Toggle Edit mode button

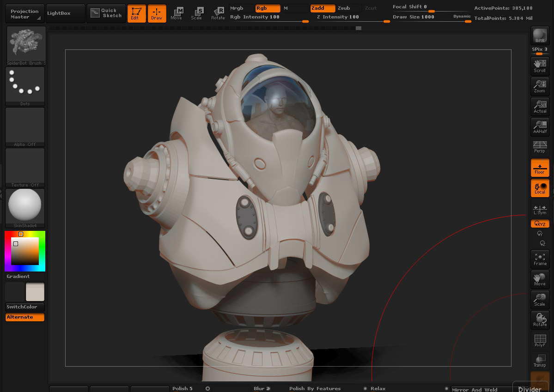[x=136, y=14]
